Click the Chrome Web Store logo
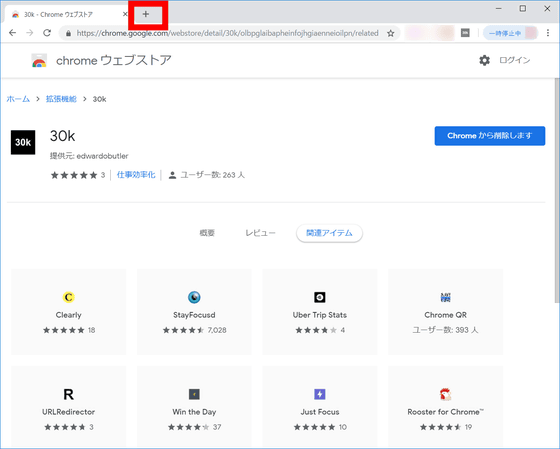The image size is (560, 449). tap(39, 61)
